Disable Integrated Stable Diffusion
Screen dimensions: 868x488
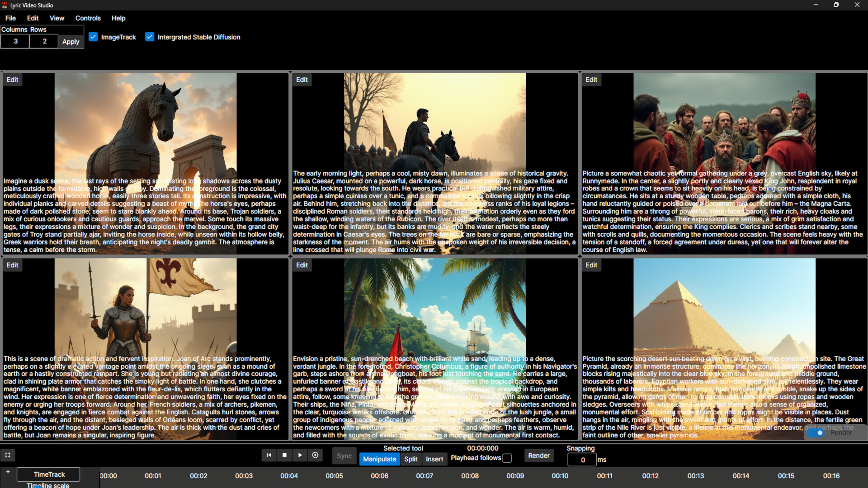pyautogui.click(x=150, y=37)
